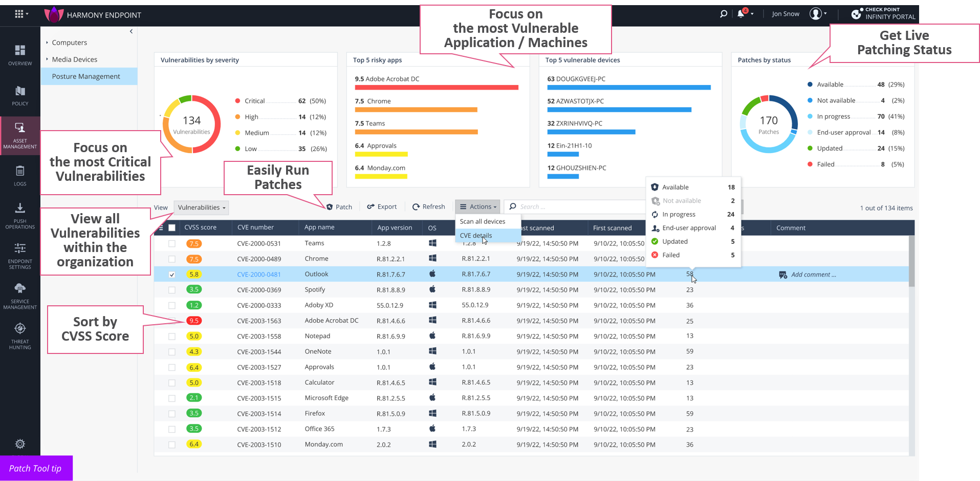This screenshot has height=481, width=980.
Task: Click the red Critical severity legend dot
Action: click(x=237, y=101)
